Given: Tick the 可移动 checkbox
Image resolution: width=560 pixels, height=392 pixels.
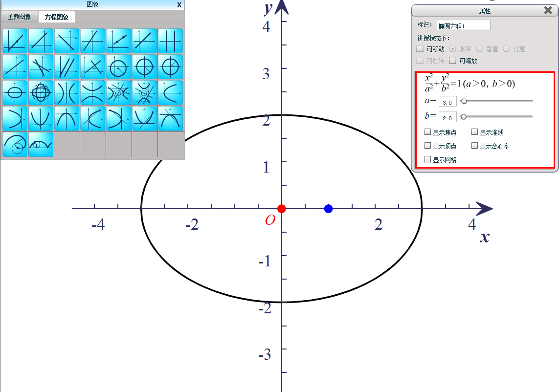Looking at the screenshot, I should click(420, 49).
